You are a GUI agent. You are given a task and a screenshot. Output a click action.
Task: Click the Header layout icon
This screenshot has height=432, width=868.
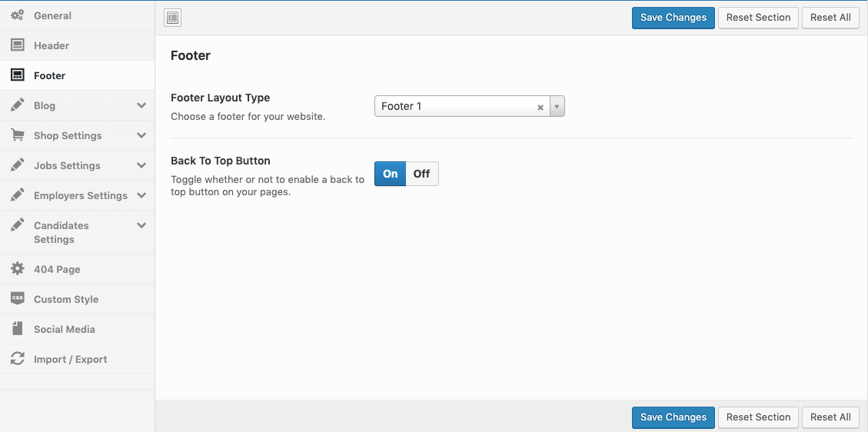click(x=17, y=45)
